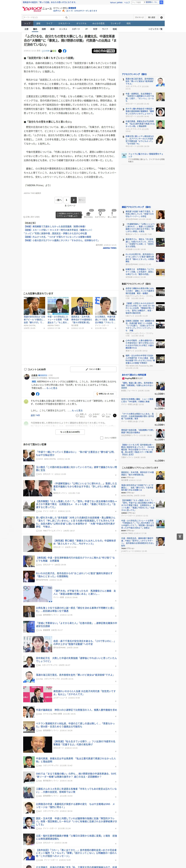186x868 pixels.
Task: Share 白鳥浩 expert comment on Facebook
Action: pyautogui.click(x=38, y=394)
